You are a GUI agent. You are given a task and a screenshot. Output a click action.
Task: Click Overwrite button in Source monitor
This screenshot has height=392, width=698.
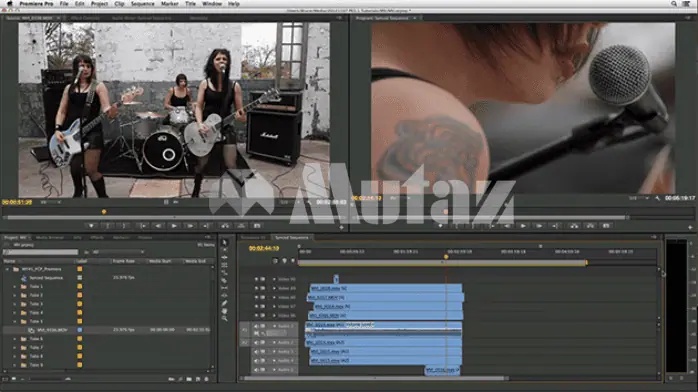coord(241,226)
